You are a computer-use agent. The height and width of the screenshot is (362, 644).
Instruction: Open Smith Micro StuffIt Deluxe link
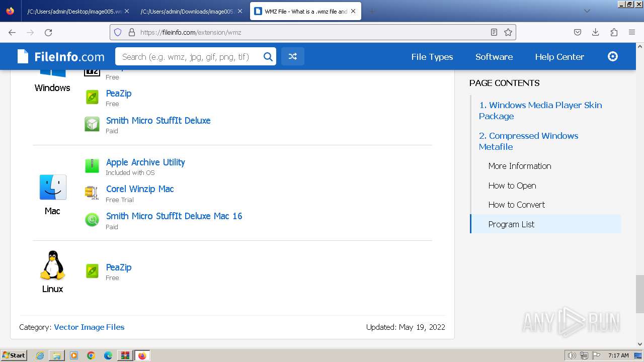click(x=158, y=121)
